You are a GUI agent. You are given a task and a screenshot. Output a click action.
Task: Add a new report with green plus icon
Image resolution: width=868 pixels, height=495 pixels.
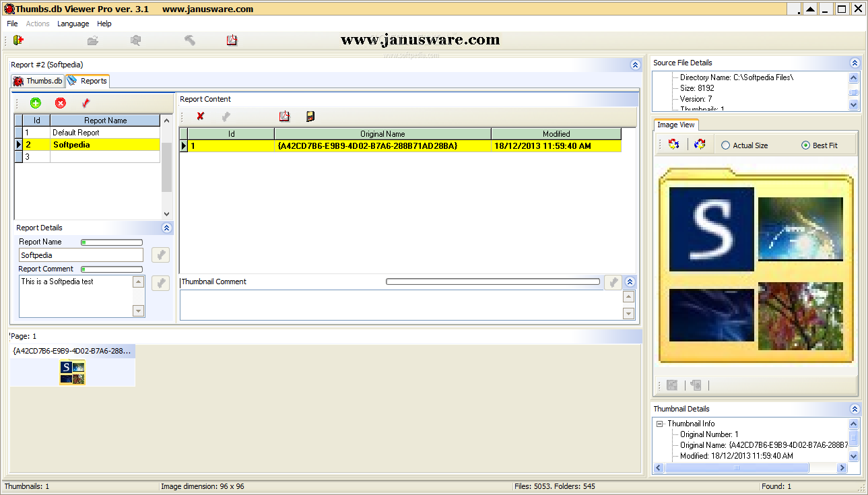36,103
